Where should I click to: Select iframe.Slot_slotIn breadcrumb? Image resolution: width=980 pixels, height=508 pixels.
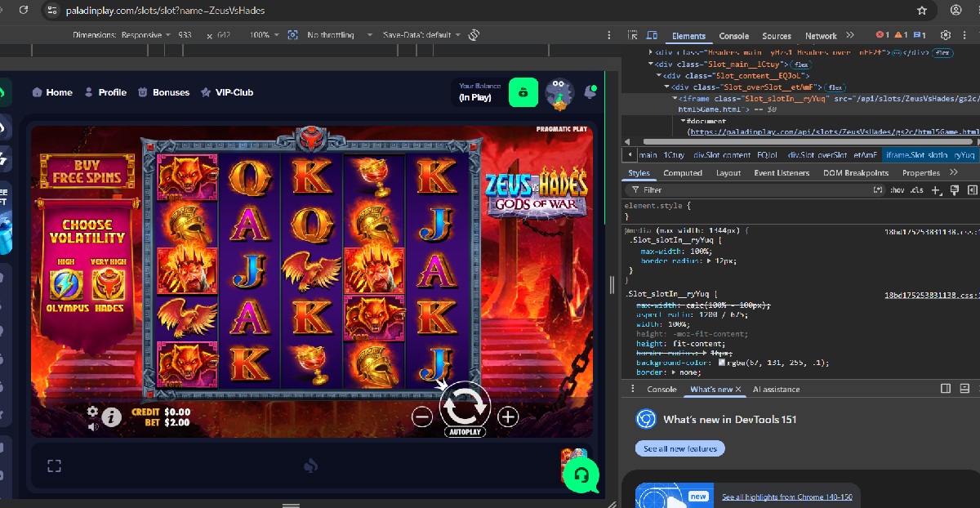930,154
